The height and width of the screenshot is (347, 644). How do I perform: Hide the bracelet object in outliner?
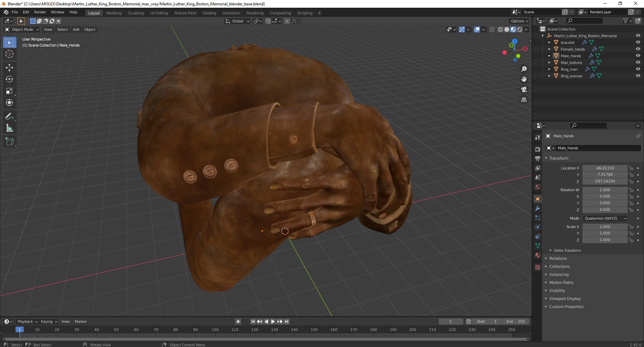click(x=638, y=42)
